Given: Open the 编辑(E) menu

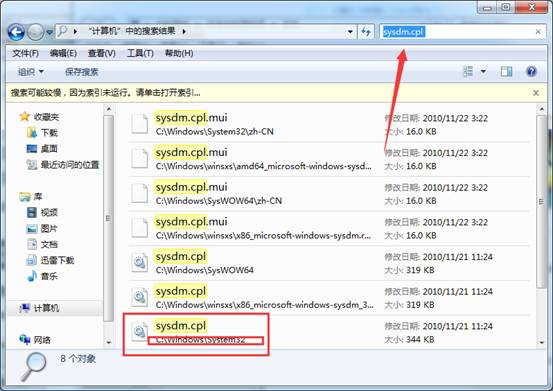Looking at the screenshot, I should [63, 53].
